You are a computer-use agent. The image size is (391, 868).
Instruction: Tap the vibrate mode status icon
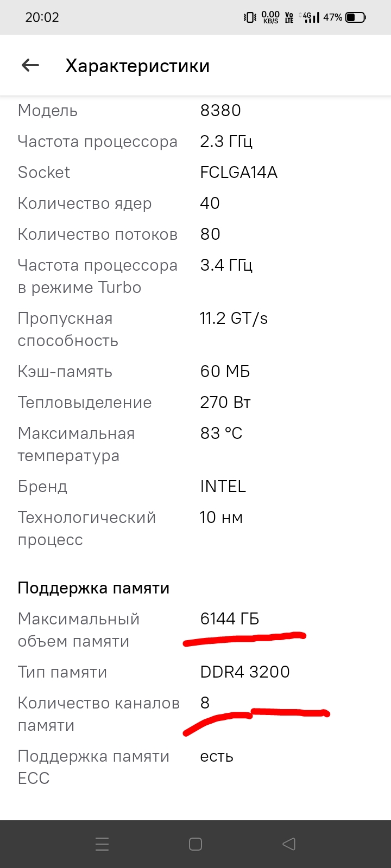pyautogui.click(x=250, y=17)
